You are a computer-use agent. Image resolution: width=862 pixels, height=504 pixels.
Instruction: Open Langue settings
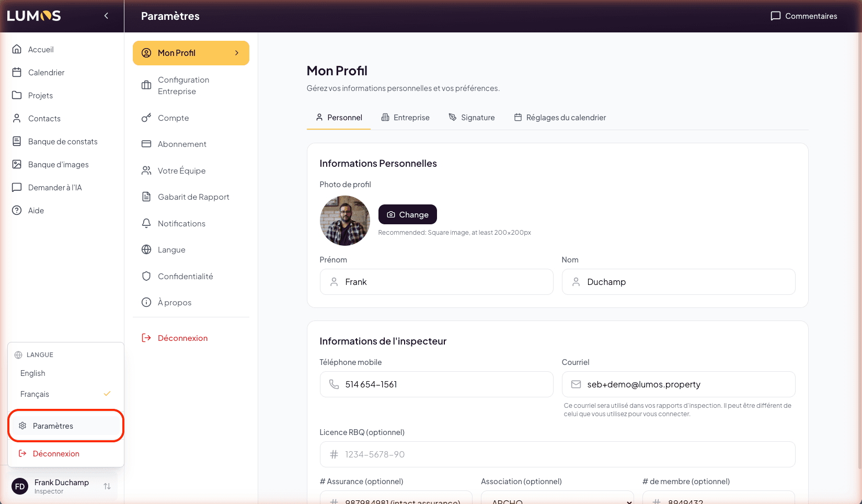coord(191,249)
